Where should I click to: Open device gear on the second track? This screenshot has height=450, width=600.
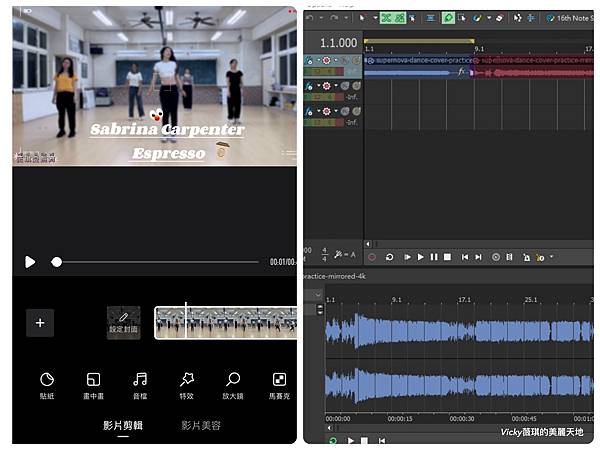click(326, 86)
